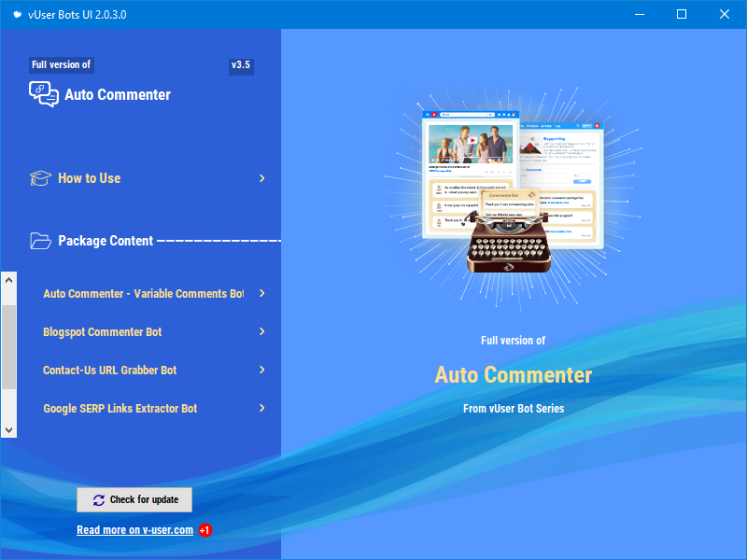This screenshot has width=747, height=560.
Task: Click the vUser app icon in title bar
Action: tap(17, 14)
